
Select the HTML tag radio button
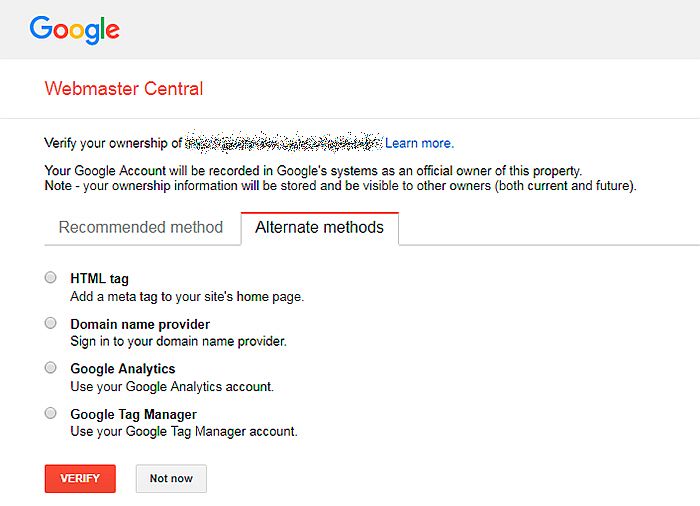pos(51,277)
